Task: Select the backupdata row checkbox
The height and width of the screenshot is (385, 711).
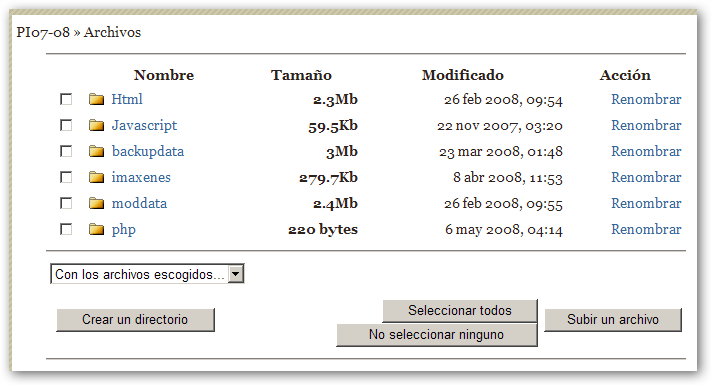Action: (66, 151)
